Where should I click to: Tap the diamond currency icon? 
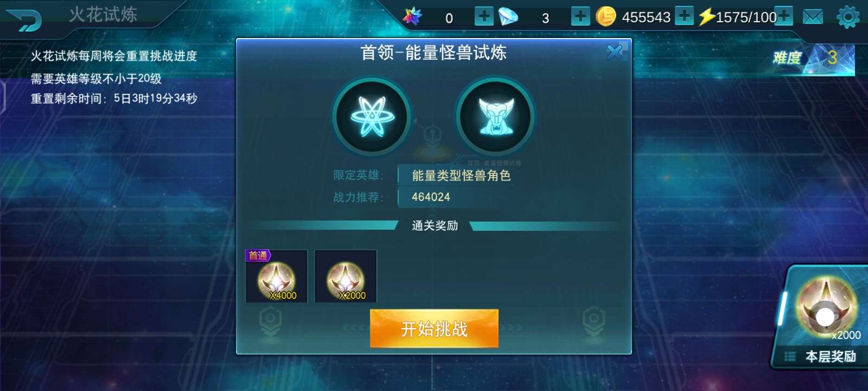pyautogui.click(x=508, y=17)
